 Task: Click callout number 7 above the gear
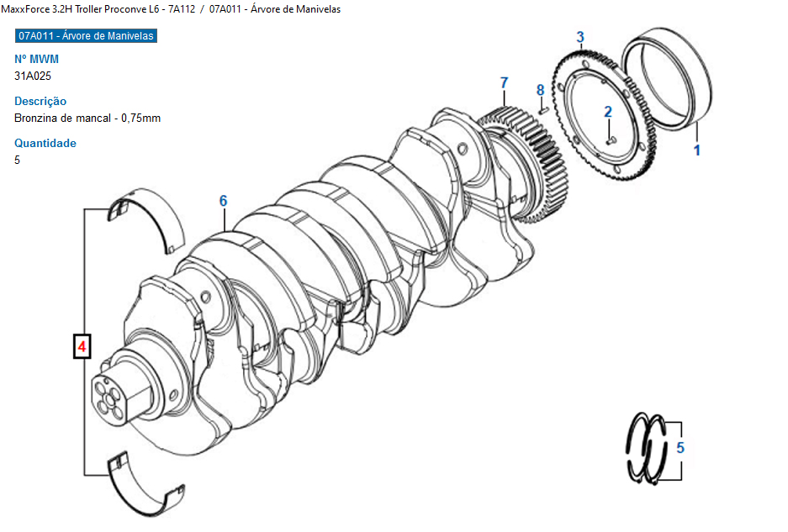coord(504,82)
